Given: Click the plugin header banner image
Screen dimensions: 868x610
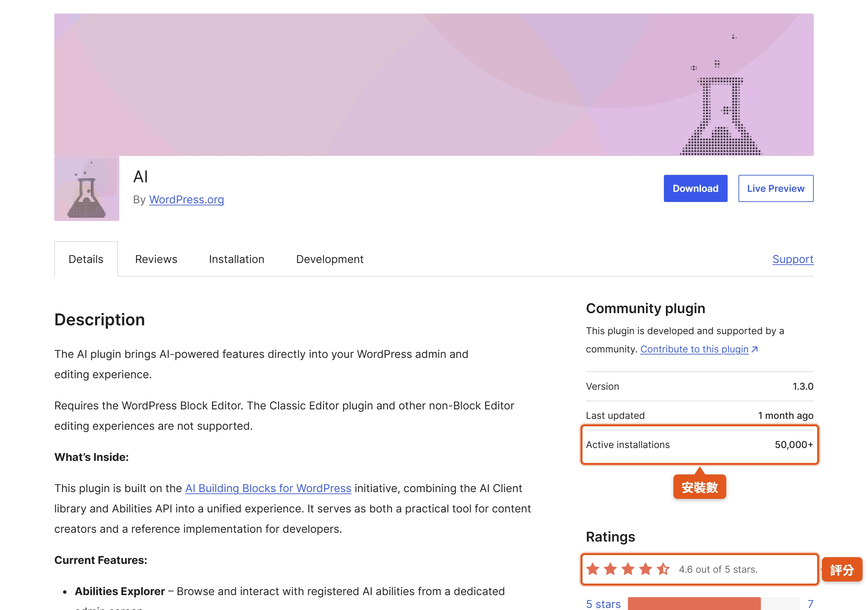Looking at the screenshot, I should point(434,85).
